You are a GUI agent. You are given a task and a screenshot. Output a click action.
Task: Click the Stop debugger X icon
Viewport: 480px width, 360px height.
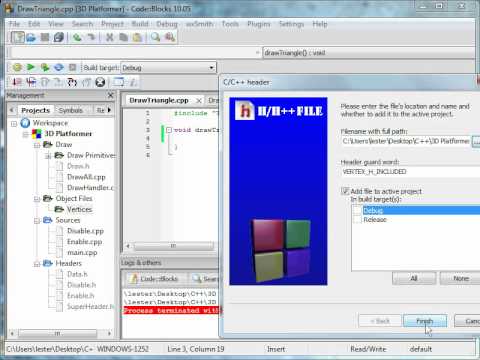click(x=100, y=82)
